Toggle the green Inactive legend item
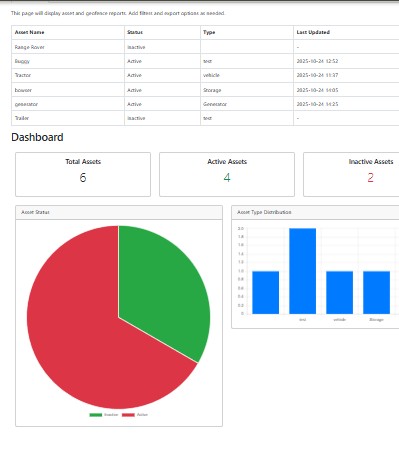Screen dimensions: 399x461 click(104, 415)
